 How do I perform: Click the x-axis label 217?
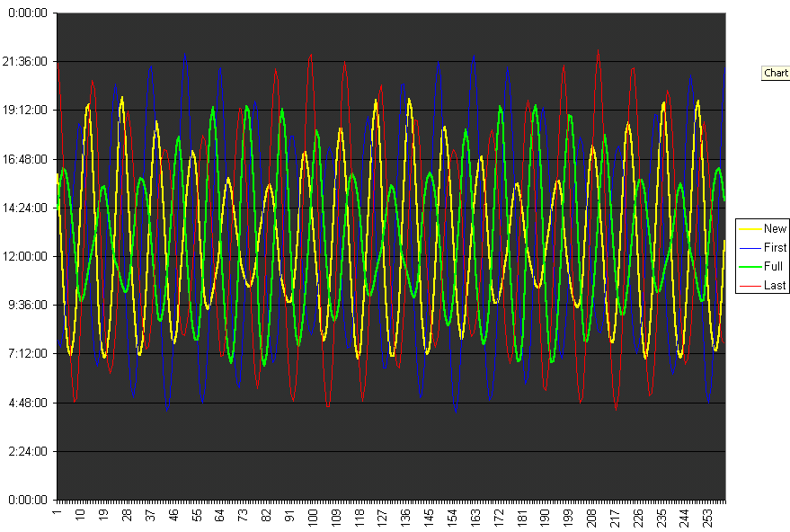point(615,518)
